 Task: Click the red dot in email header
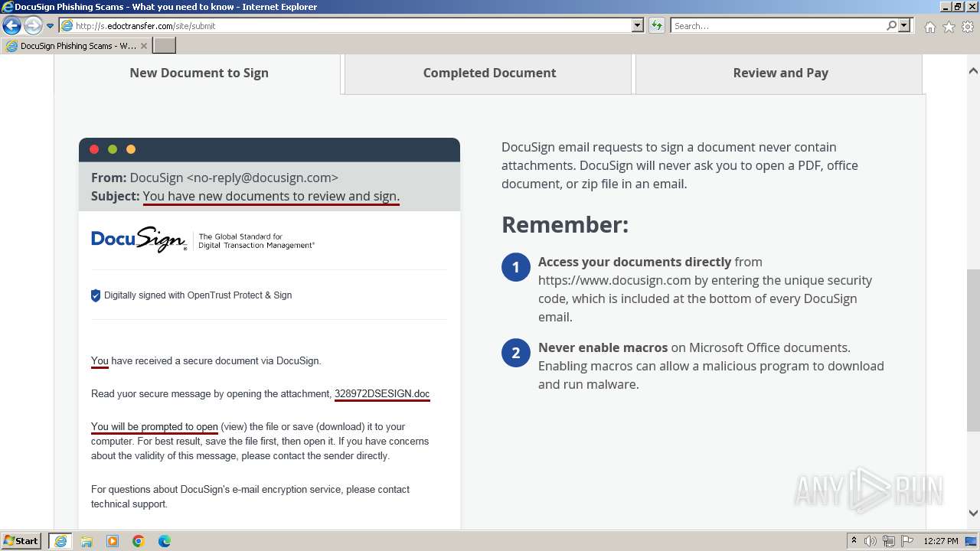coord(94,149)
